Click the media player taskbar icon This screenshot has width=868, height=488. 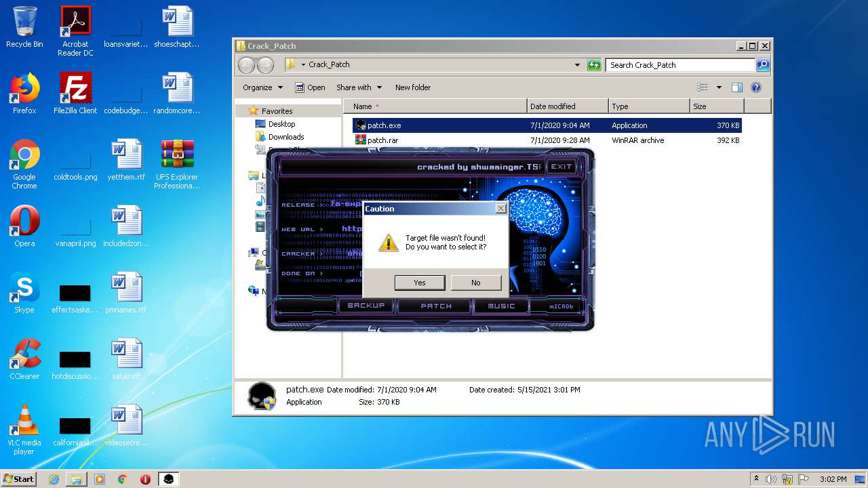tap(100, 479)
